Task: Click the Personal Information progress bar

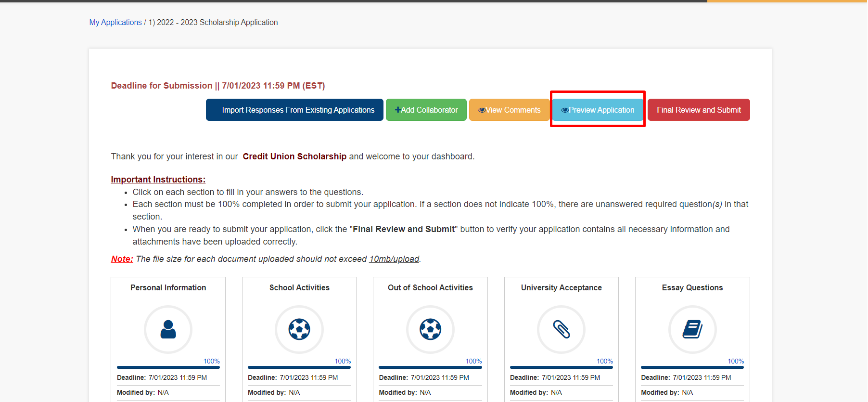Action: (168, 367)
